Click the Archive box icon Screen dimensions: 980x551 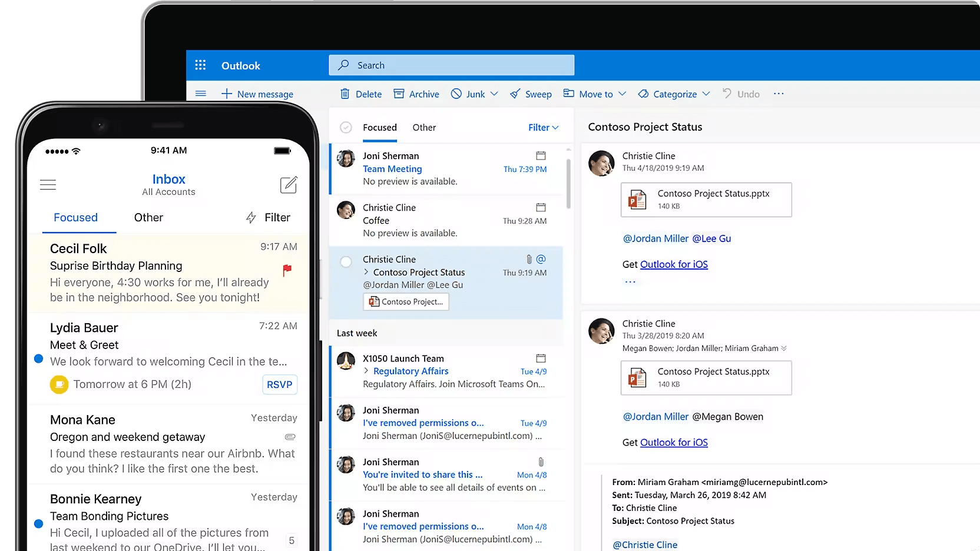coord(399,94)
